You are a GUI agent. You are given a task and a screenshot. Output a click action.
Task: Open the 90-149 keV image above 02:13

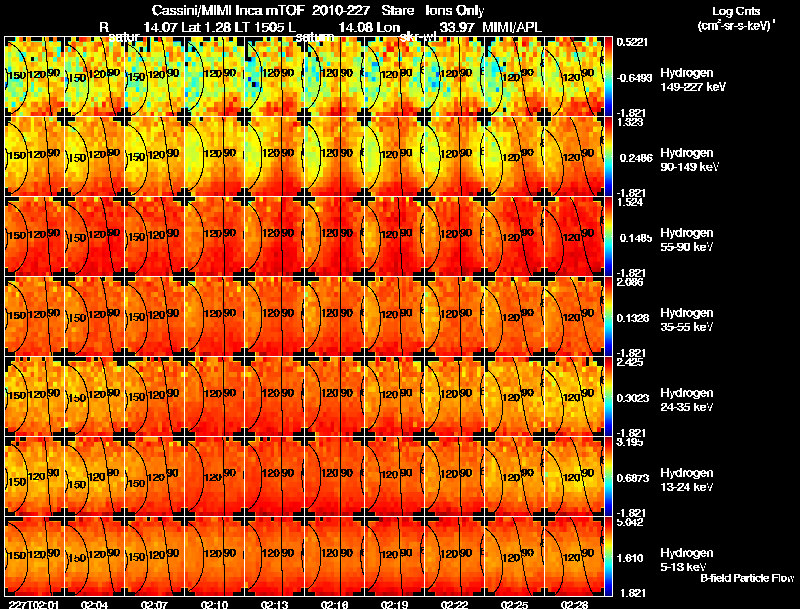(x=274, y=157)
